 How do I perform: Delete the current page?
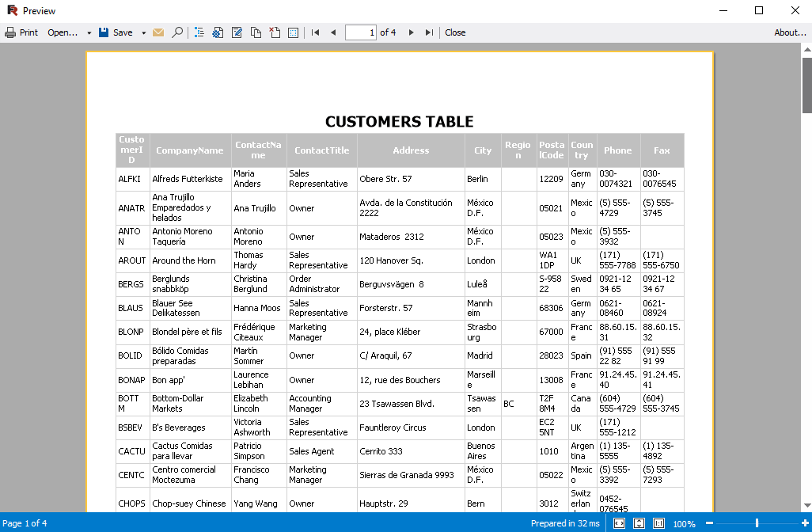(x=274, y=32)
